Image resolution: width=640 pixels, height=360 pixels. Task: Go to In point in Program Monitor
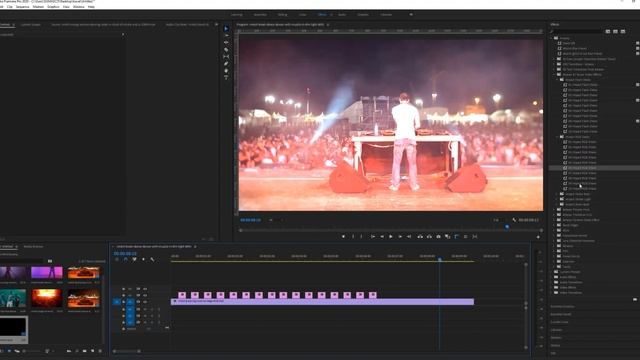373,237
